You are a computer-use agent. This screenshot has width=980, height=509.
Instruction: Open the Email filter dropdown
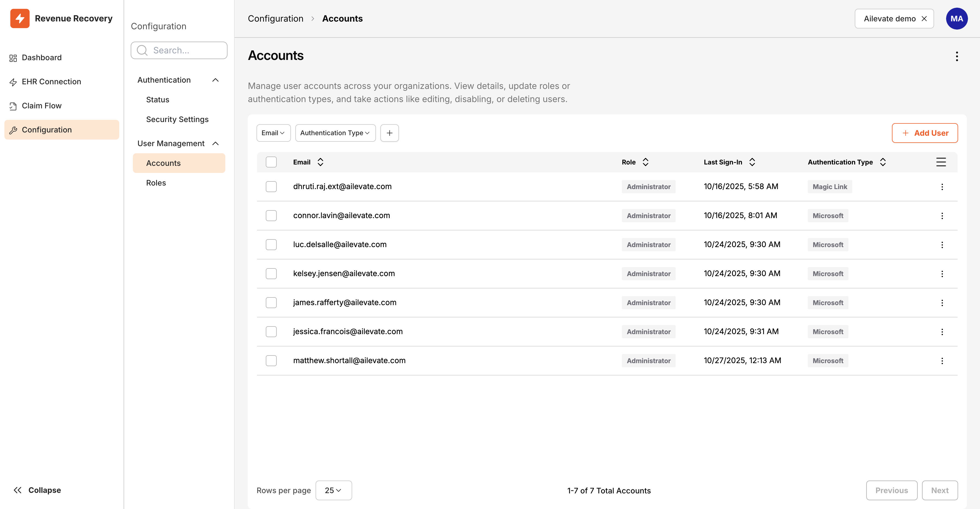coord(273,132)
